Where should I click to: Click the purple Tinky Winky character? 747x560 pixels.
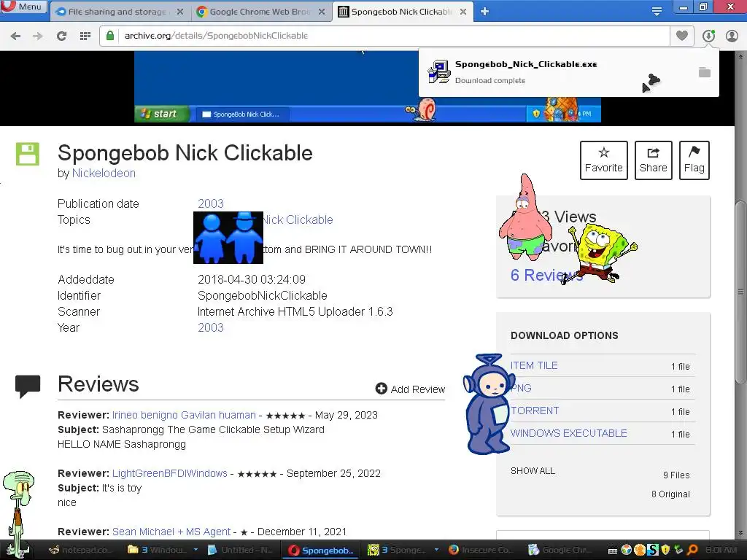click(x=488, y=404)
